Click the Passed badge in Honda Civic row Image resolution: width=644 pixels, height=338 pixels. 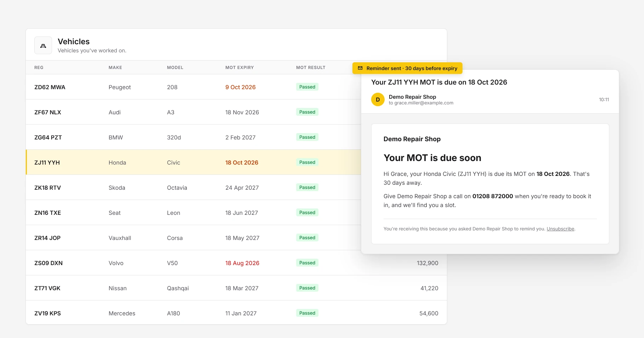[x=307, y=162]
